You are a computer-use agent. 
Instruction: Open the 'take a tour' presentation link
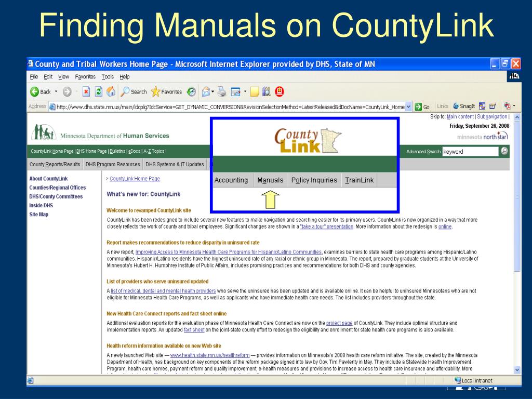[x=326, y=227]
